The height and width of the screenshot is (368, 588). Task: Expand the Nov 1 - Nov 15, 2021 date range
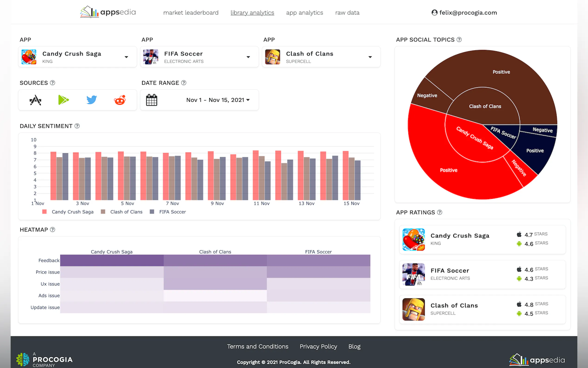coord(218,100)
